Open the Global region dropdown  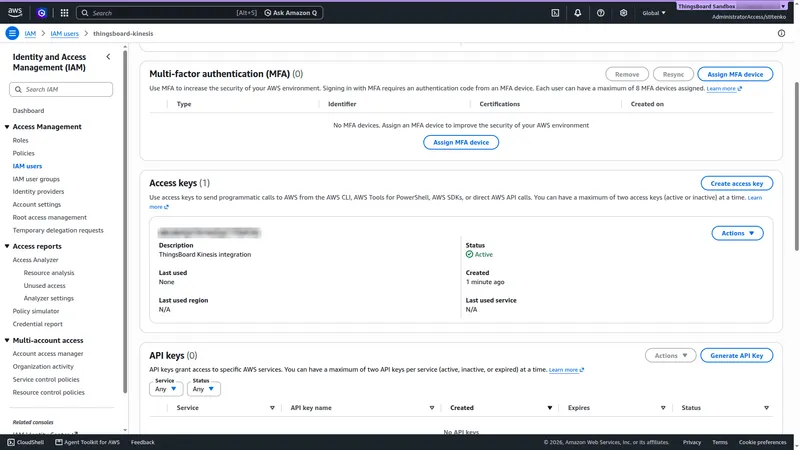click(654, 13)
